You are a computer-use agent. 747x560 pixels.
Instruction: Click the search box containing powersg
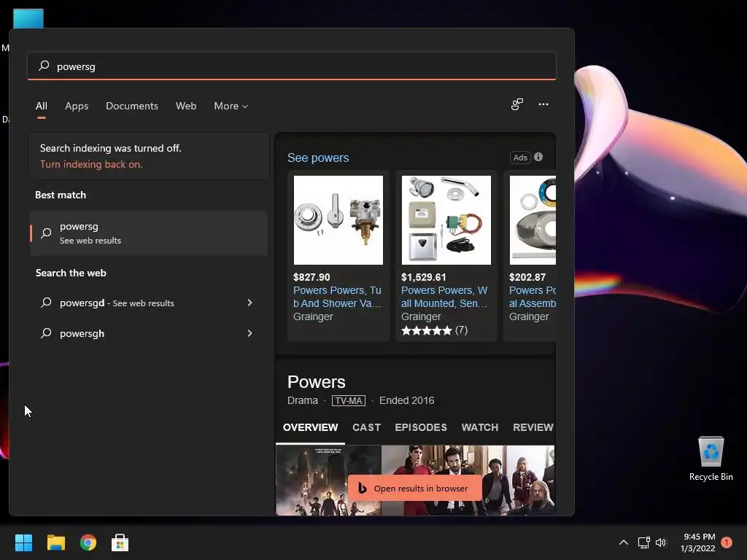292,66
